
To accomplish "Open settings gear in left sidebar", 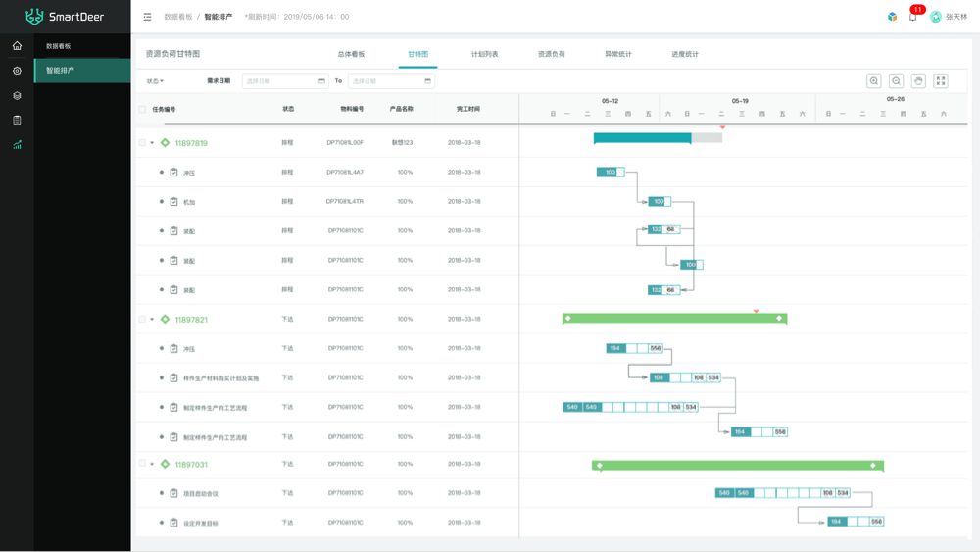I will [17, 71].
